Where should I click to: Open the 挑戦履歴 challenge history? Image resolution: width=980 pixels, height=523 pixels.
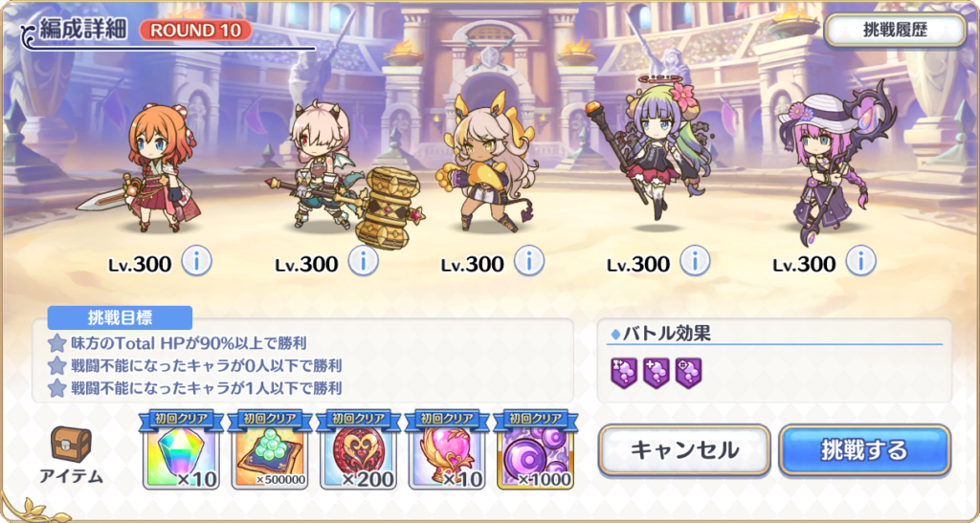[895, 31]
